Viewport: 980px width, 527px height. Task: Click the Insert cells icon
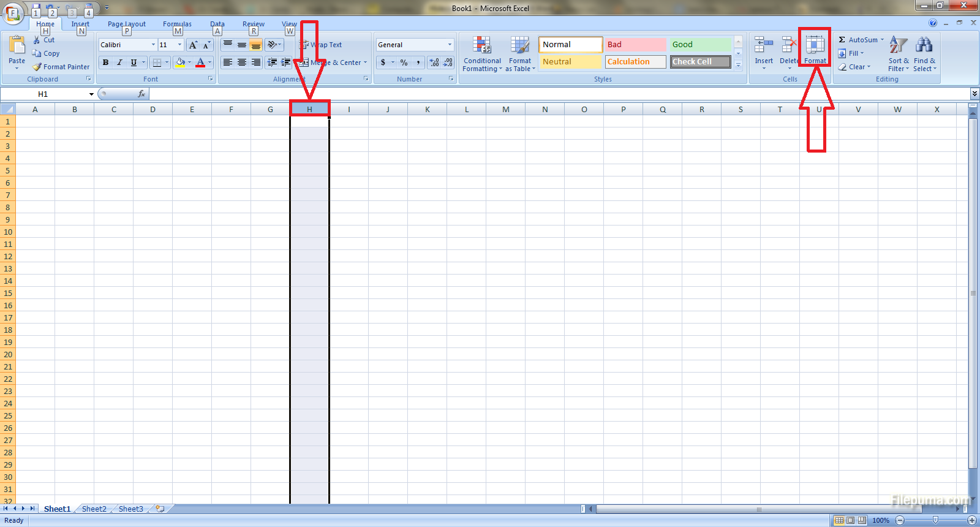point(763,46)
